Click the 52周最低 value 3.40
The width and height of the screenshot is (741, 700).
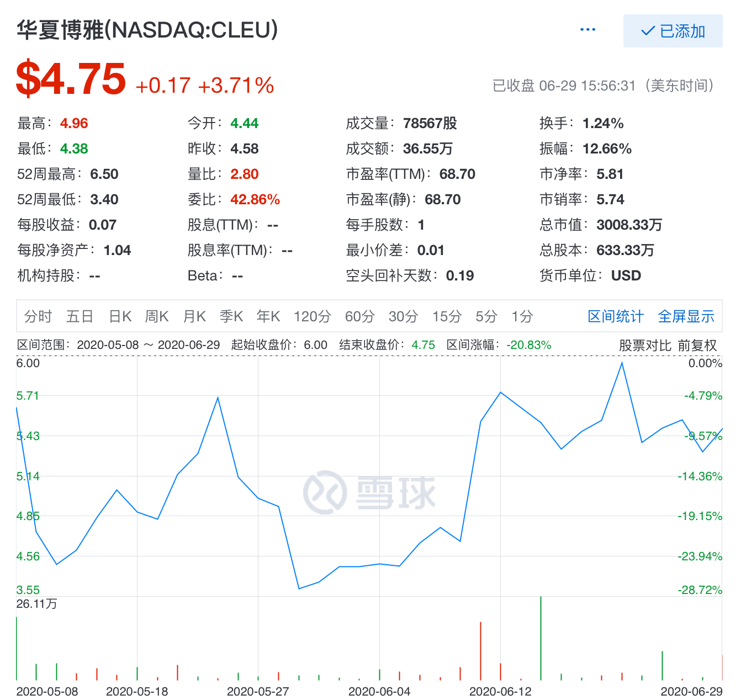pyautogui.click(x=104, y=199)
